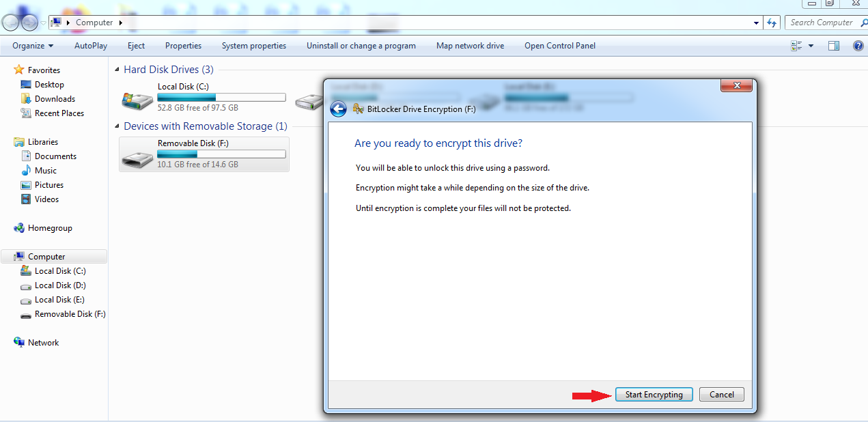Open Videos library
868x422 pixels.
pos(46,199)
